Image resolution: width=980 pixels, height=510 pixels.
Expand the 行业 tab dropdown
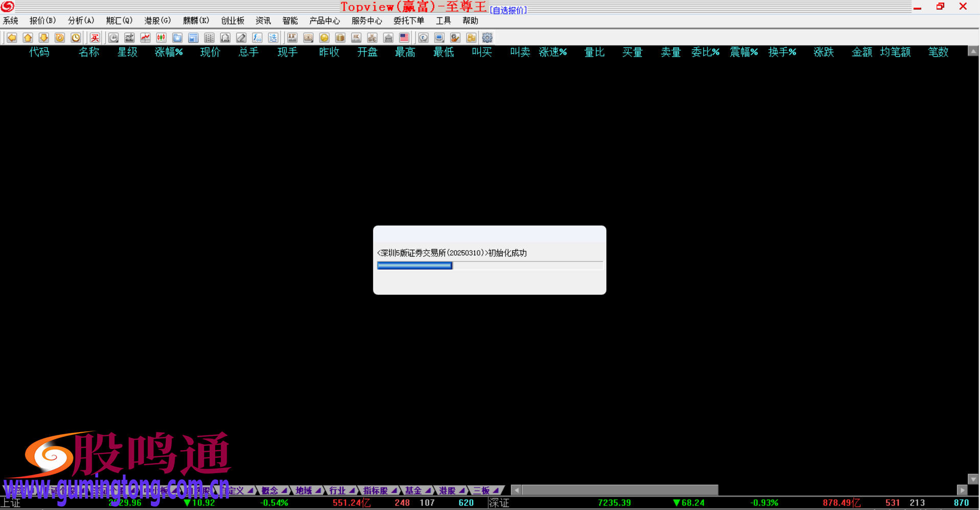coord(352,491)
